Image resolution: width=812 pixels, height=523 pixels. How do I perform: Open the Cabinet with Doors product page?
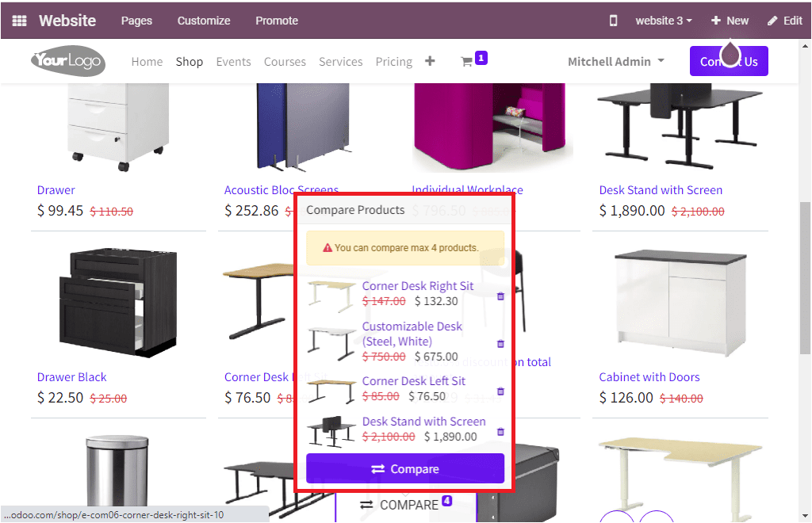click(649, 377)
